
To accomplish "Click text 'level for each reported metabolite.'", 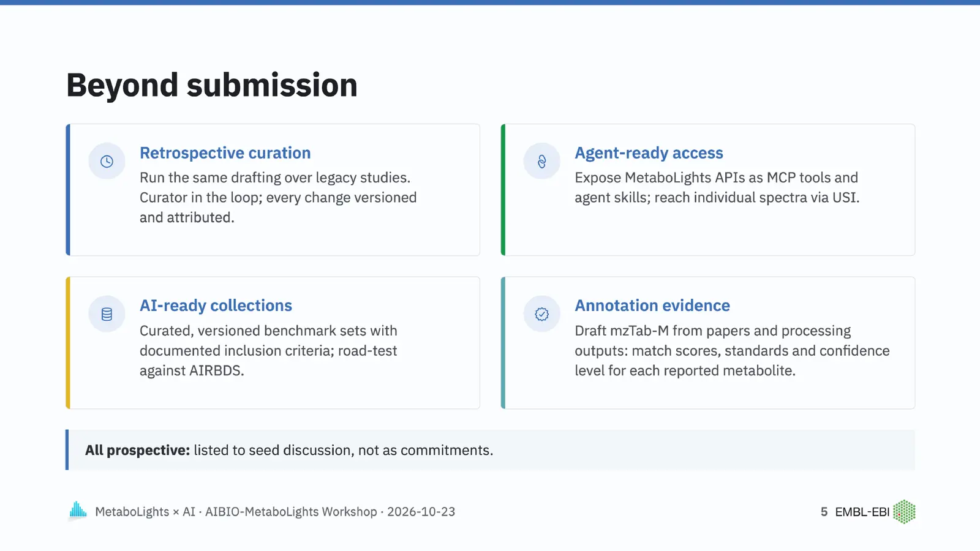I will tap(685, 370).
